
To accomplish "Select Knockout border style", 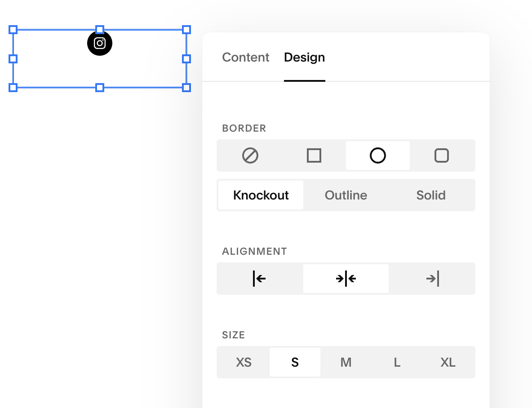I will (261, 195).
